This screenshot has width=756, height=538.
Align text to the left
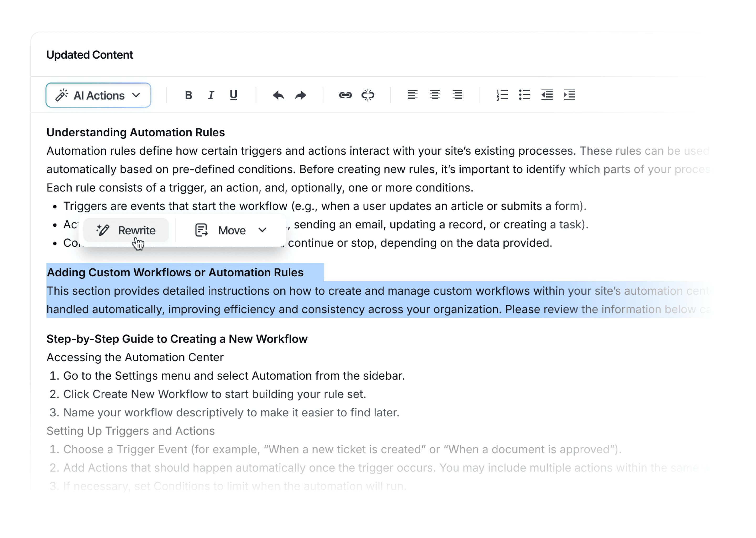(412, 95)
